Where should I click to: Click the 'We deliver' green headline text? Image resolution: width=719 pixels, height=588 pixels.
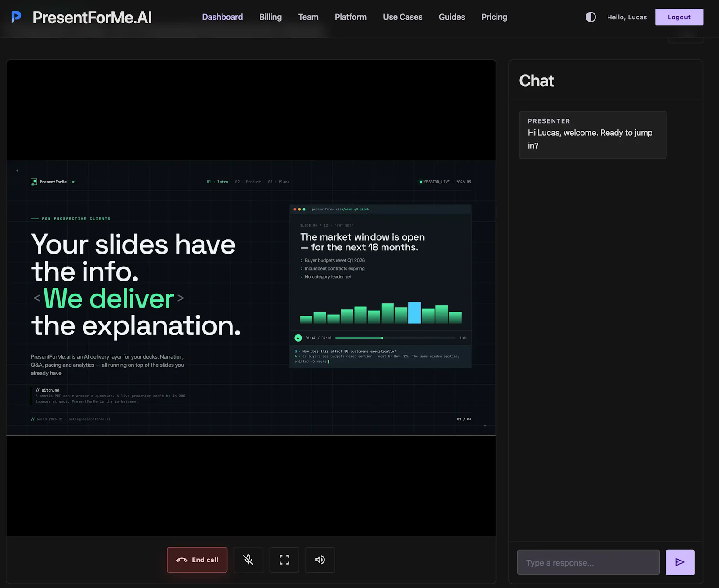pyautogui.click(x=109, y=298)
